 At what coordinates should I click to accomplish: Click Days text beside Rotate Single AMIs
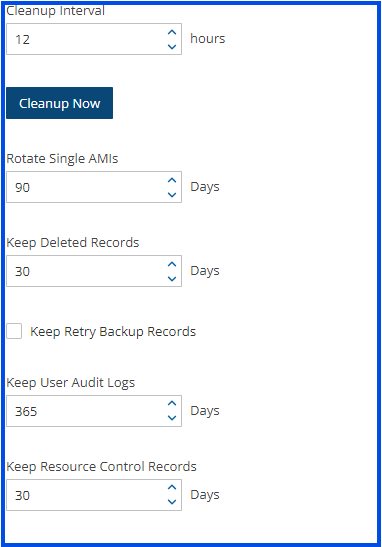coord(205,187)
